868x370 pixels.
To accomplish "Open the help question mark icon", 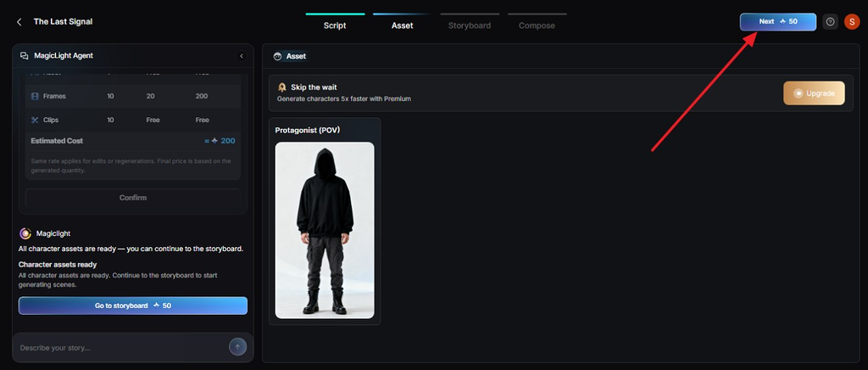I will coord(830,21).
